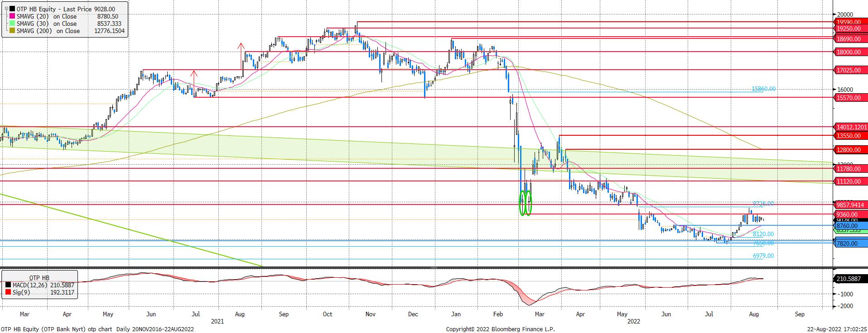Click the Feb label on time axis
868x333 pixels.
point(498,314)
